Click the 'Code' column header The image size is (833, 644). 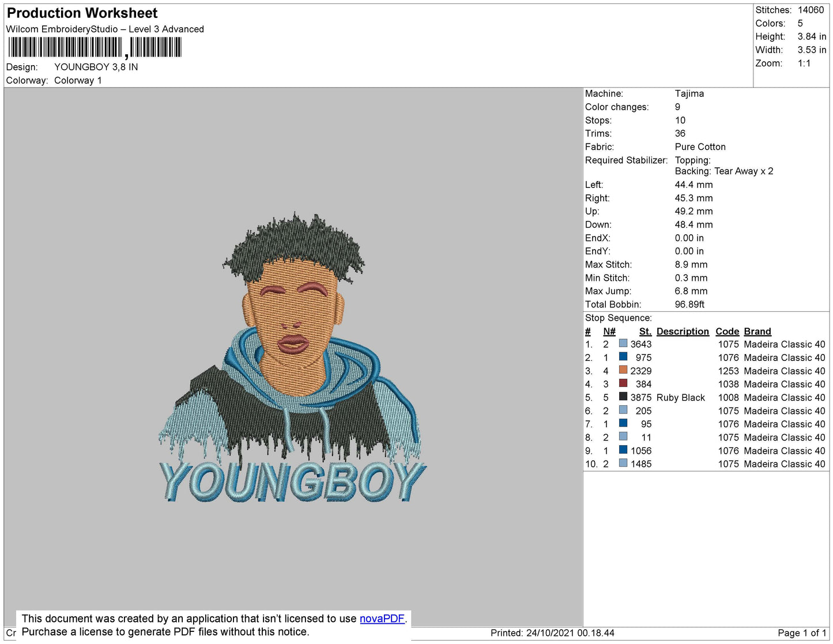(728, 331)
